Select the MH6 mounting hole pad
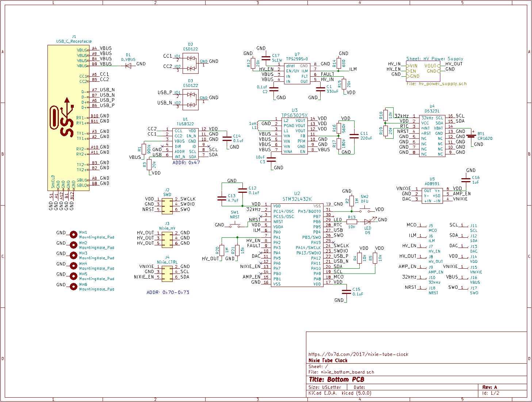 [73, 286]
